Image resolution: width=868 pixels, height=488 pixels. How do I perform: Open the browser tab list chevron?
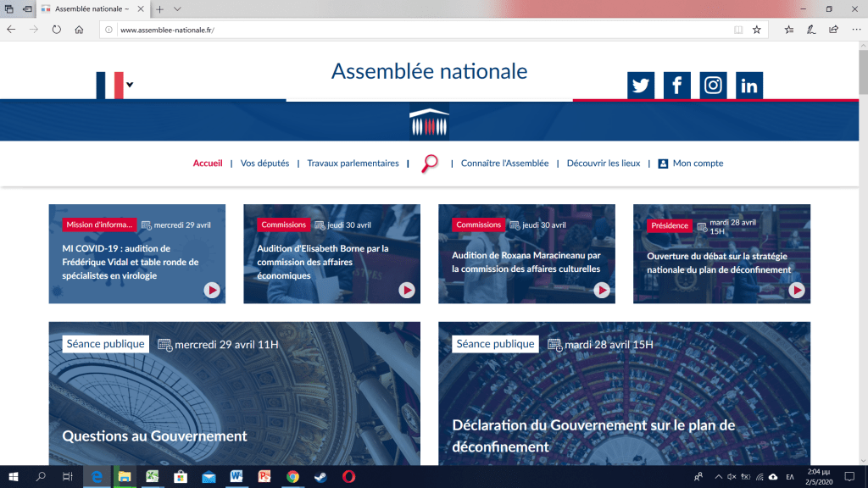[x=177, y=8]
